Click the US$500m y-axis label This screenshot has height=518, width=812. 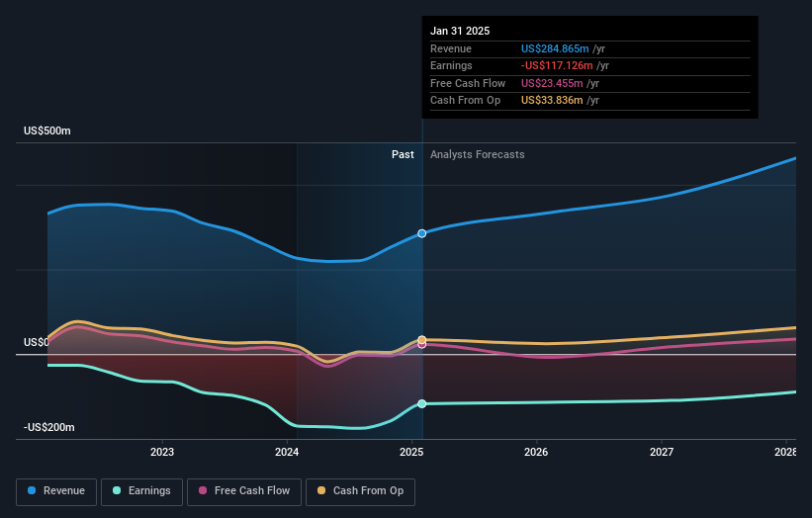pos(47,130)
